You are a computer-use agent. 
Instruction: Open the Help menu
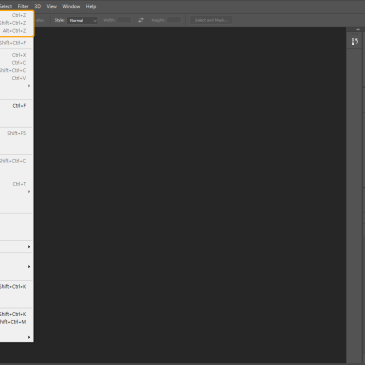[91, 6]
